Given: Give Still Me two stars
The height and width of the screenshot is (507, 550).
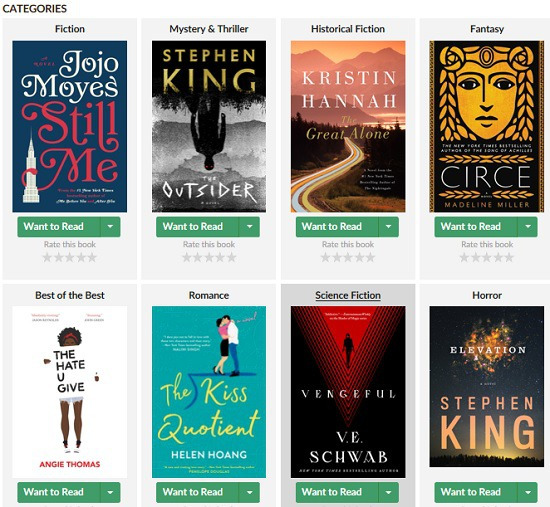Looking at the screenshot, I should click(59, 258).
